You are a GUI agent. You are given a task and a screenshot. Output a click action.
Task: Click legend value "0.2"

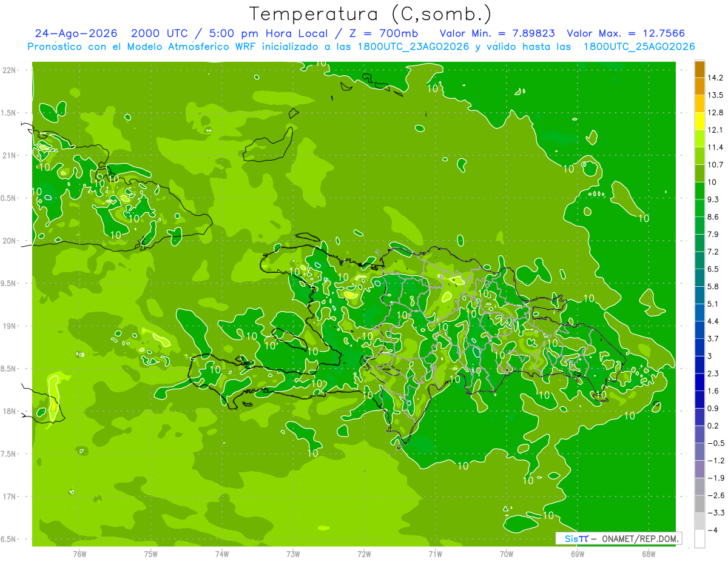click(x=713, y=426)
